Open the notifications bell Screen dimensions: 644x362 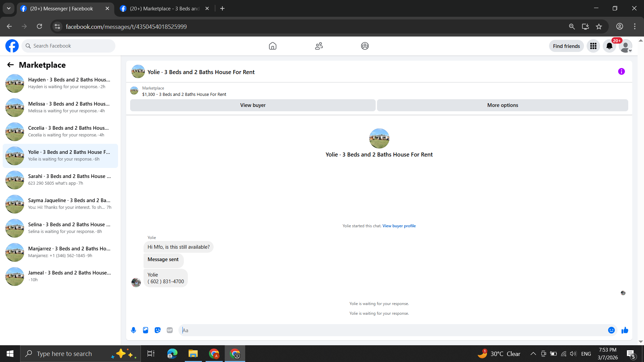click(x=609, y=46)
